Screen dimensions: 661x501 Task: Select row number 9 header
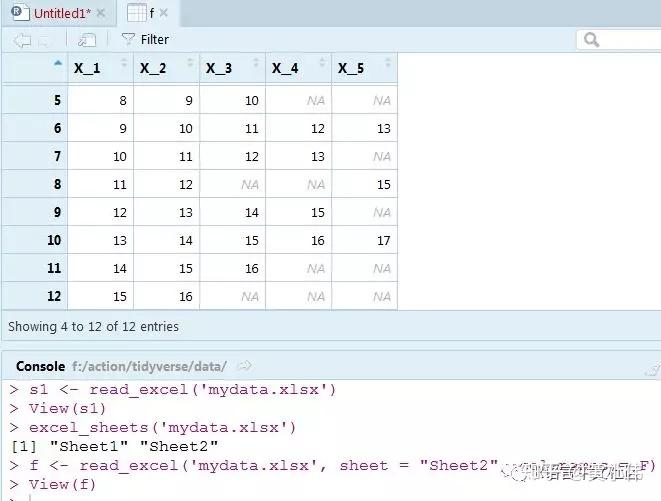[35, 212]
